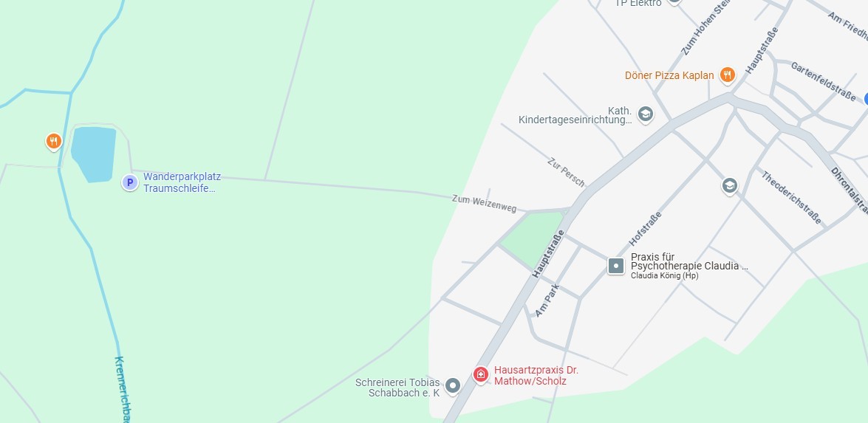Click the Döner Pizza Kaplan text label
This screenshot has width=868, height=423.
click(x=669, y=75)
